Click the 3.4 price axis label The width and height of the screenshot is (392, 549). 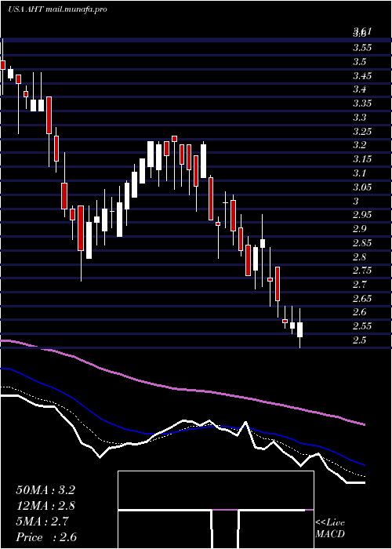click(x=360, y=89)
